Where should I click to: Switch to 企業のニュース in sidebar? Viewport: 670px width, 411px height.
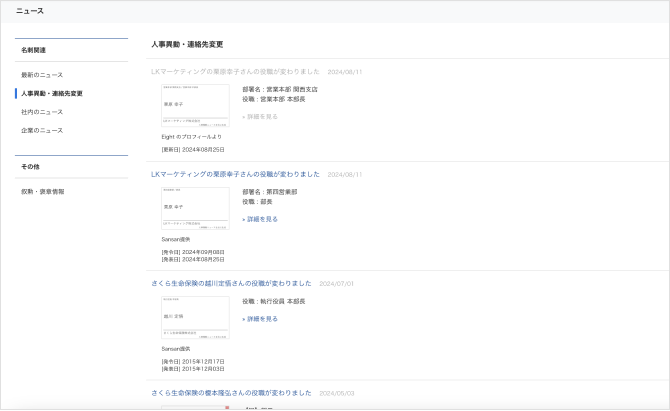coord(43,130)
